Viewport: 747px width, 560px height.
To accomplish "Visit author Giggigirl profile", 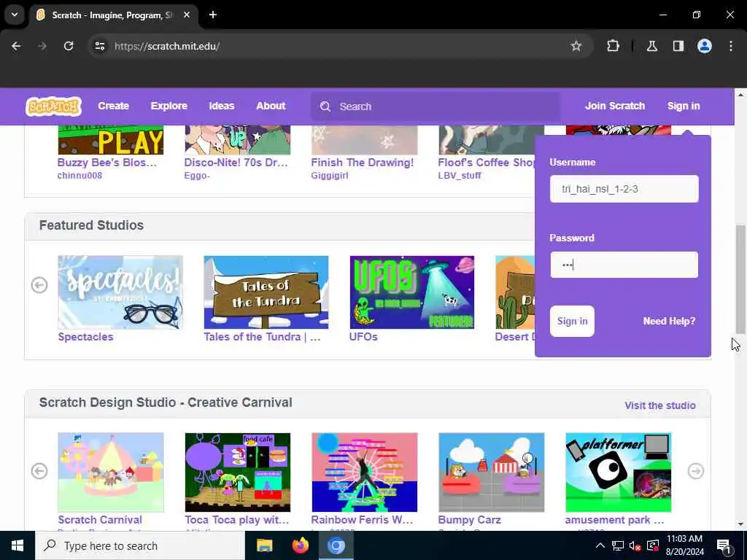I will pyautogui.click(x=330, y=176).
